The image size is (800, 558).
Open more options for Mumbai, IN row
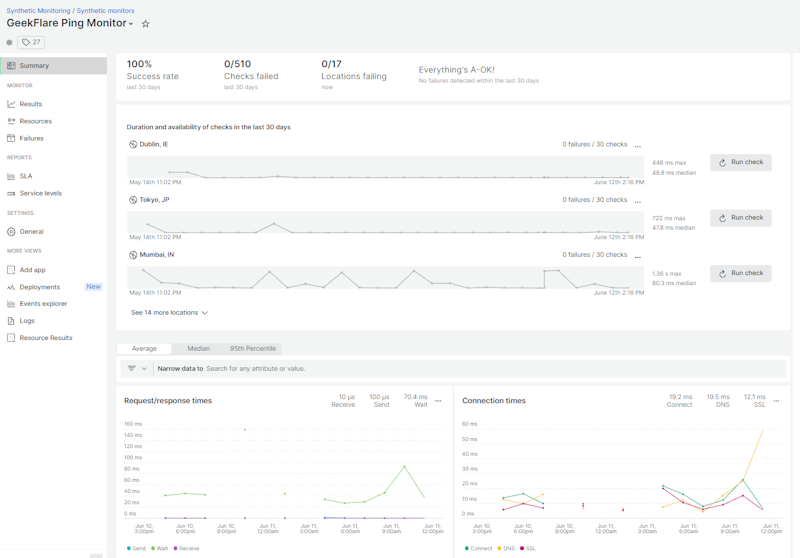coord(638,257)
